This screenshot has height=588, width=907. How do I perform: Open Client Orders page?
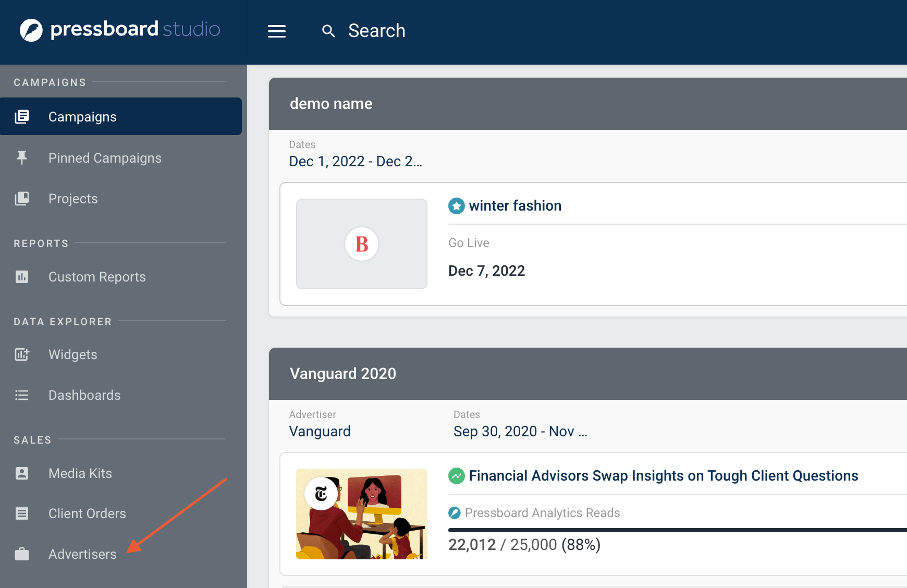[87, 513]
